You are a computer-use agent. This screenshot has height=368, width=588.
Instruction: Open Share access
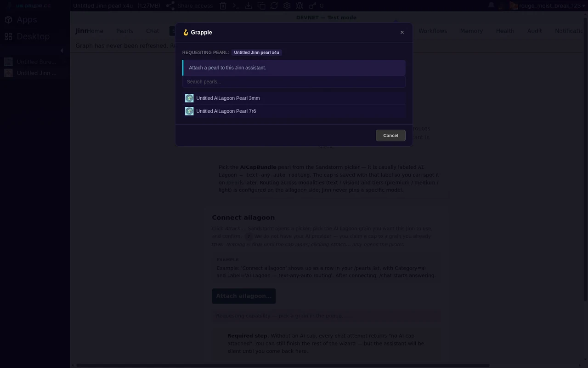190,6
